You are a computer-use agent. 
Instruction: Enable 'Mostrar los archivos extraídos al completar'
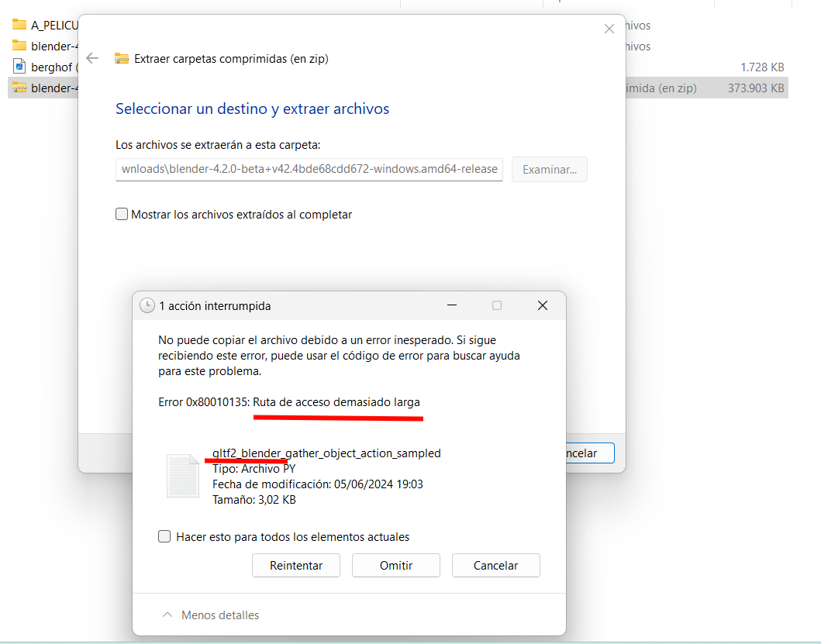(x=122, y=214)
